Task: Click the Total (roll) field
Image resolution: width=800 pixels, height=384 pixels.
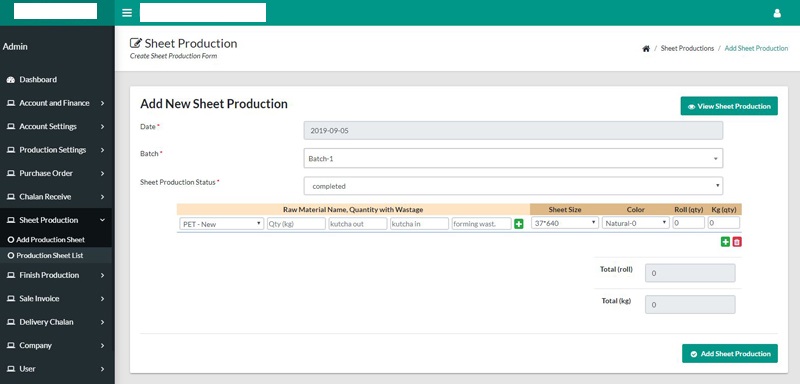Action: [690, 273]
